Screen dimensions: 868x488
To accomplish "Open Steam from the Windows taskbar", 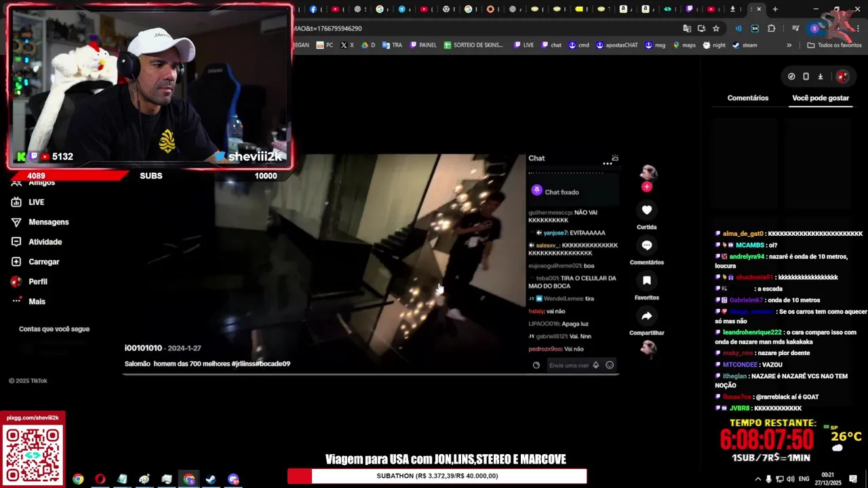I will [211, 479].
